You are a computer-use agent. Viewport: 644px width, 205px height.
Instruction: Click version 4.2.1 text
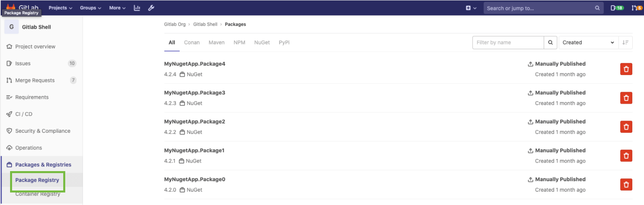pos(170,161)
